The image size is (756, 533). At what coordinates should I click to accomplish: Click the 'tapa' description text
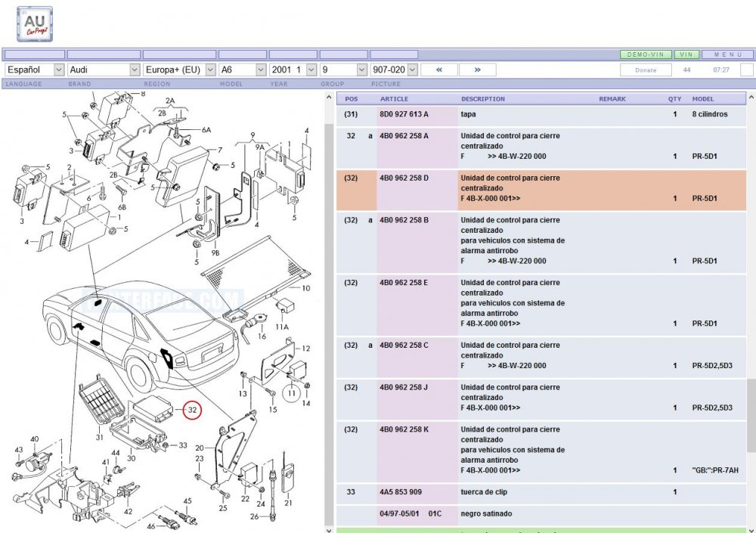[x=468, y=114]
